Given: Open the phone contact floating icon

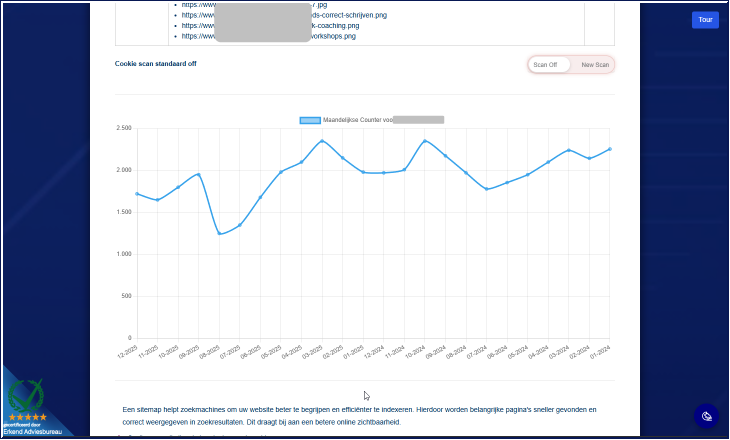Looking at the screenshot, I should pos(706,416).
